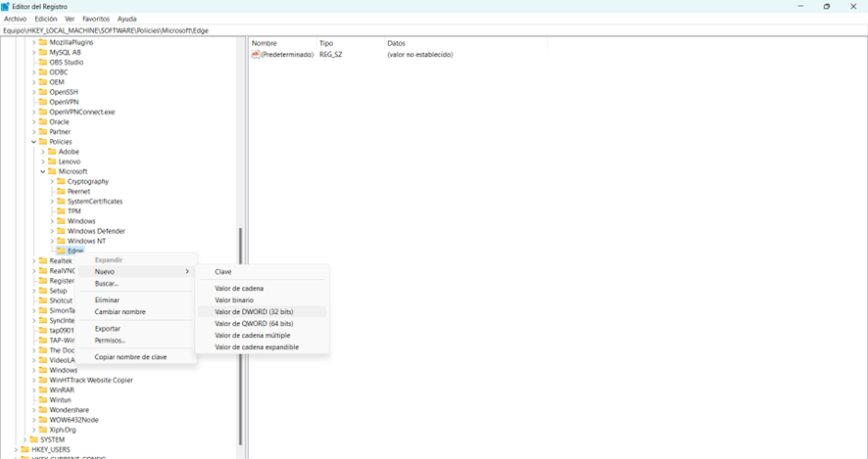Viewport: 868px width, 459px height.
Task: Click the OpenSSH folder icon
Action: click(43, 92)
